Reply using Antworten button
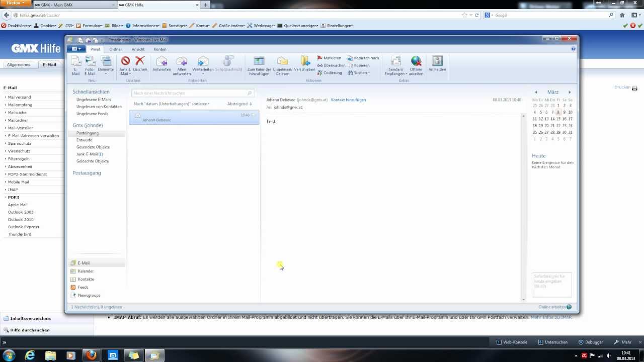The width and height of the screenshot is (644, 362). pos(162,64)
